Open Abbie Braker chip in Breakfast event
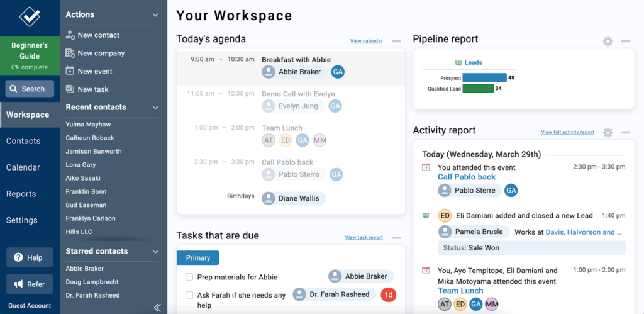Image resolution: width=644 pixels, height=314 pixels. click(x=295, y=72)
